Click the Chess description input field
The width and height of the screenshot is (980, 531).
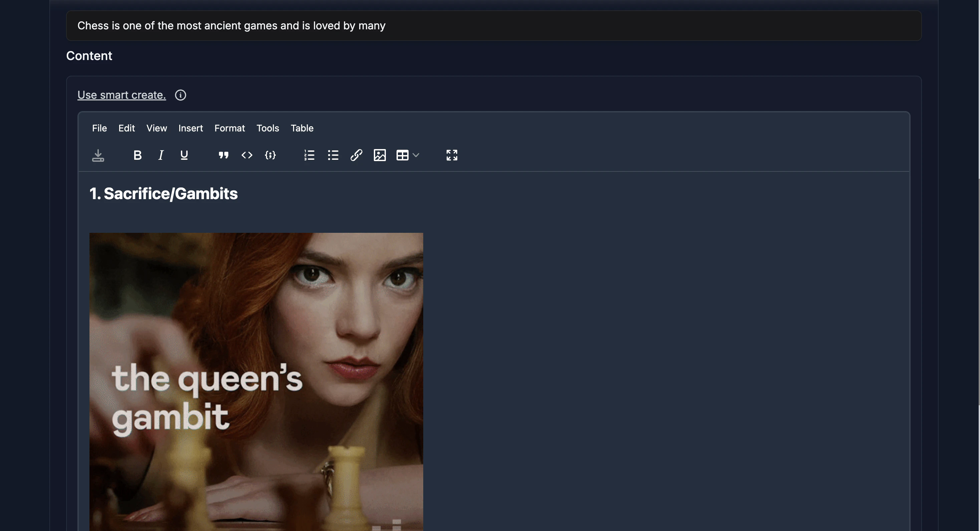pos(493,26)
